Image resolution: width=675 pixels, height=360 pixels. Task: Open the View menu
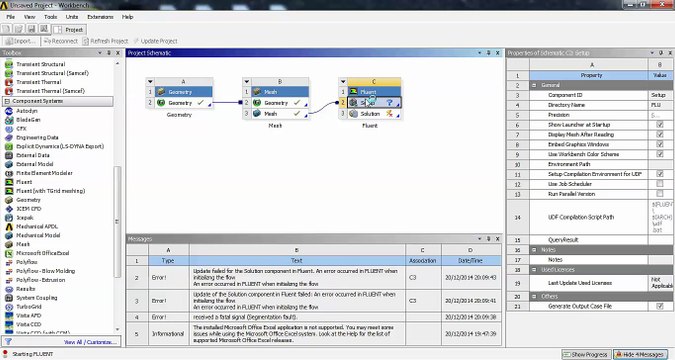click(29, 17)
